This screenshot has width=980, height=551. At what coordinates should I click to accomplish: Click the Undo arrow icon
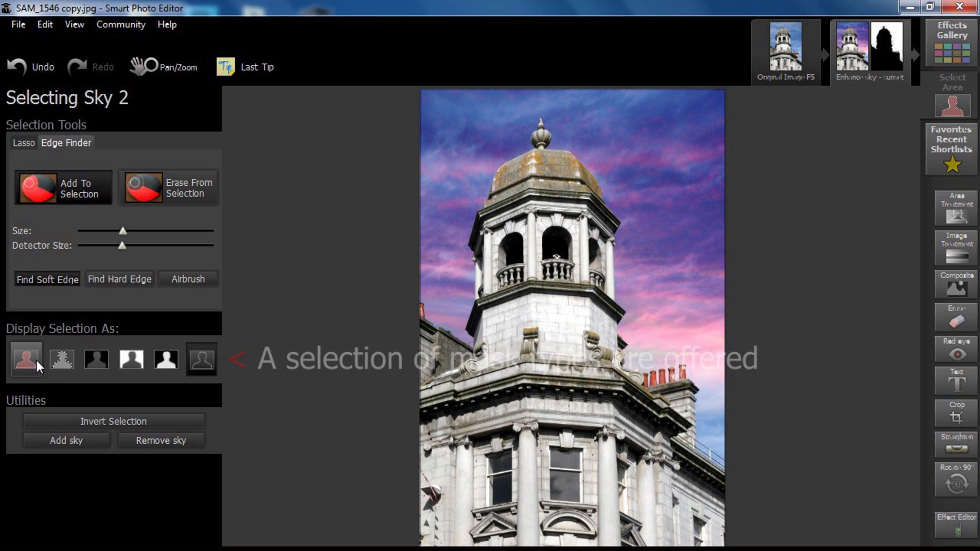(x=17, y=67)
